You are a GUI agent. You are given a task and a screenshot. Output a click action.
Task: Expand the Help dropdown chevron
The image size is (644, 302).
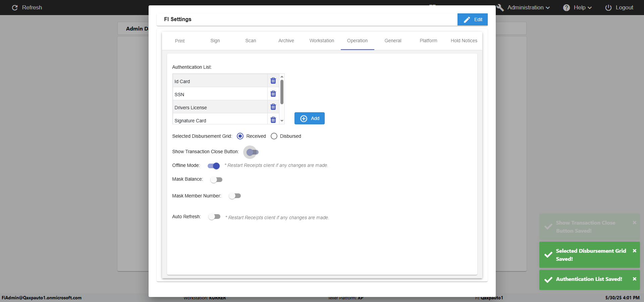coord(590,8)
